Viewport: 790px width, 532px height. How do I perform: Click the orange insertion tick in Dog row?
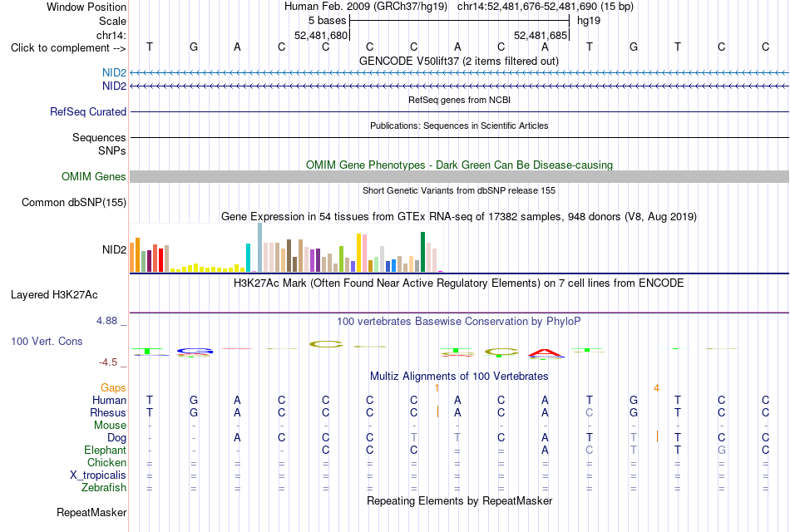(658, 436)
